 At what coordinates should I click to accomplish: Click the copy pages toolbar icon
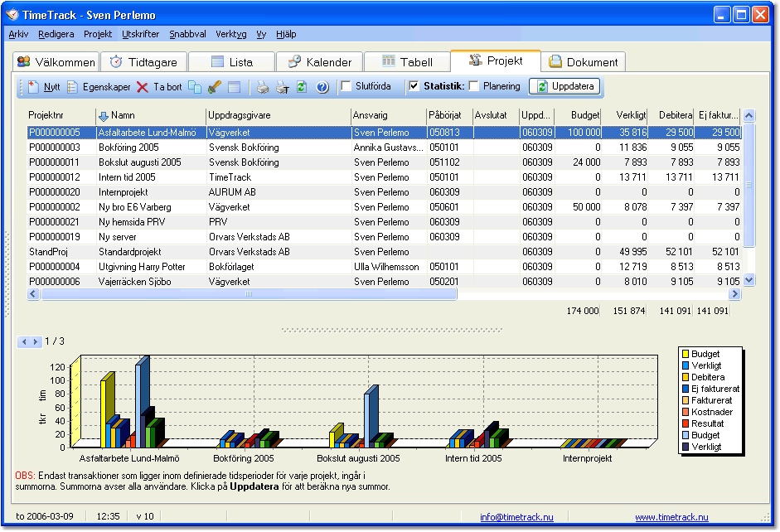[x=195, y=87]
